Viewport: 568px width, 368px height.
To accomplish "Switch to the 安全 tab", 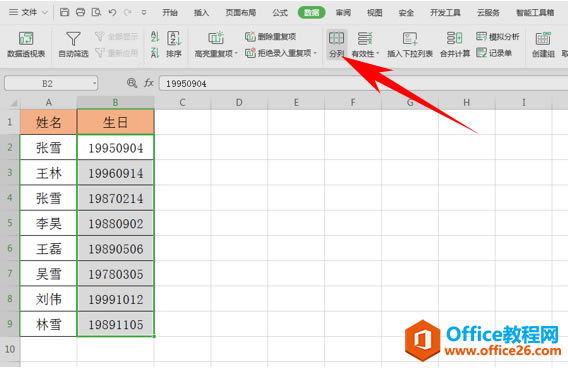I will click(406, 13).
